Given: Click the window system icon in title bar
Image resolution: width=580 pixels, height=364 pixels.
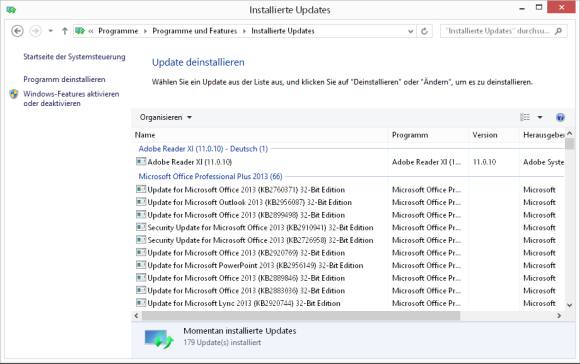Looking at the screenshot, I should [11, 10].
